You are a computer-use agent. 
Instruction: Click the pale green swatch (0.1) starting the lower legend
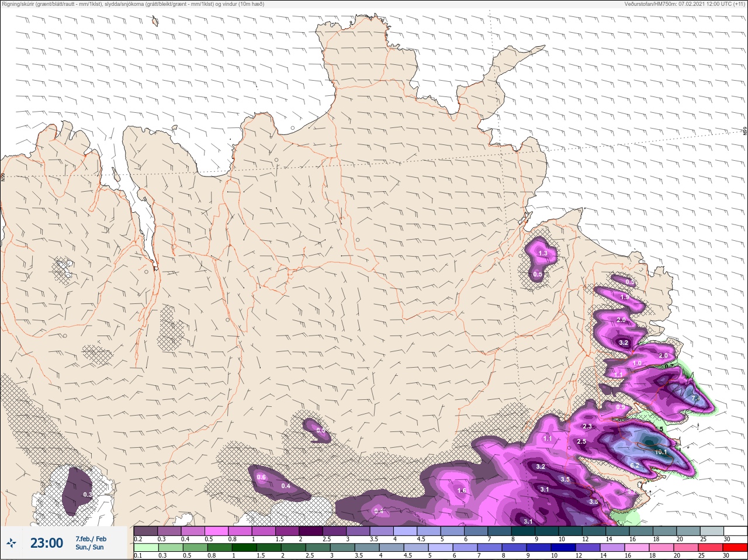pyautogui.click(x=146, y=548)
